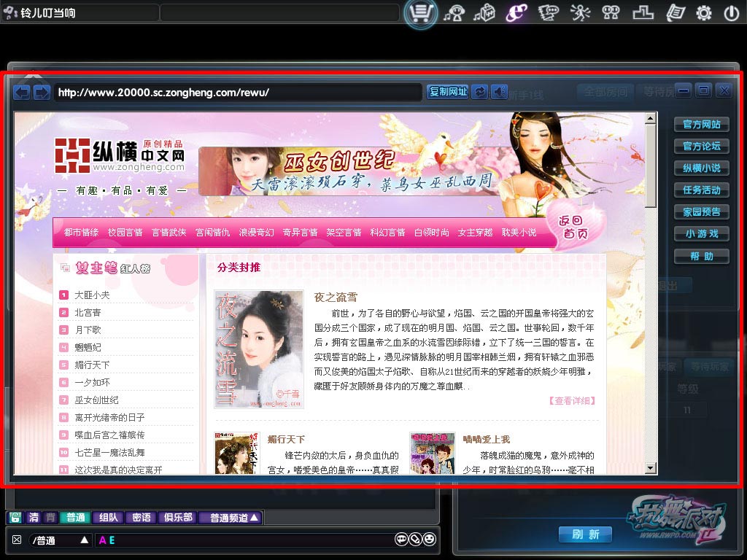This screenshot has height=560, width=747.
Task: Open the two-characters friends icon
Action: click(611, 13)
